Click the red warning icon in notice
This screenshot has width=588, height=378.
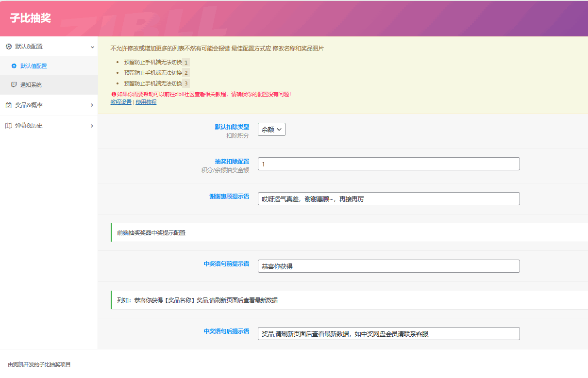[114, 94]
